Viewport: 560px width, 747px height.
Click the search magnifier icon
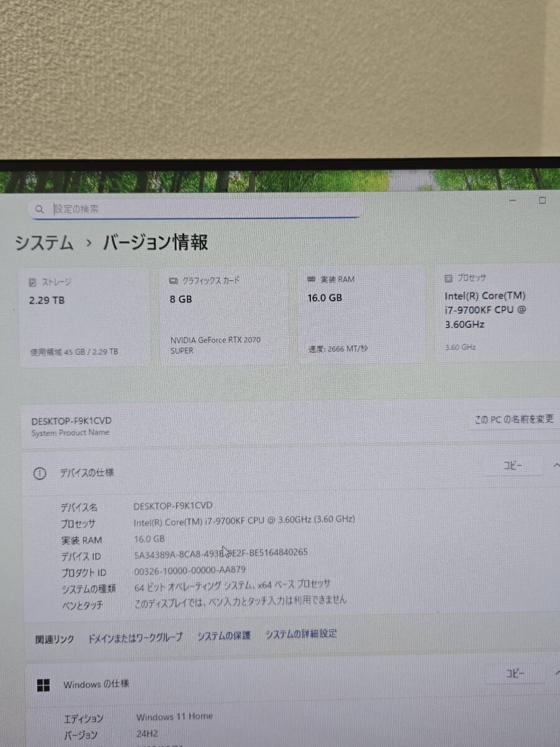[x=39, y=210]
